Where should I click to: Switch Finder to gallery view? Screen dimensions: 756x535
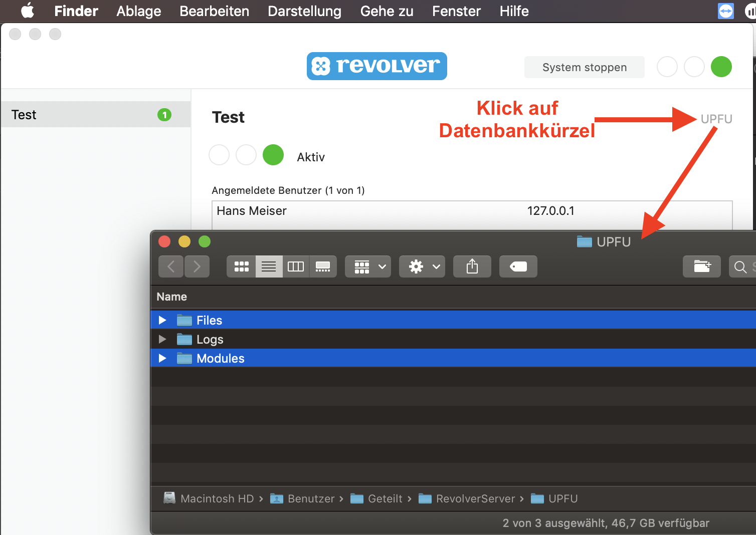click(323, 266)
